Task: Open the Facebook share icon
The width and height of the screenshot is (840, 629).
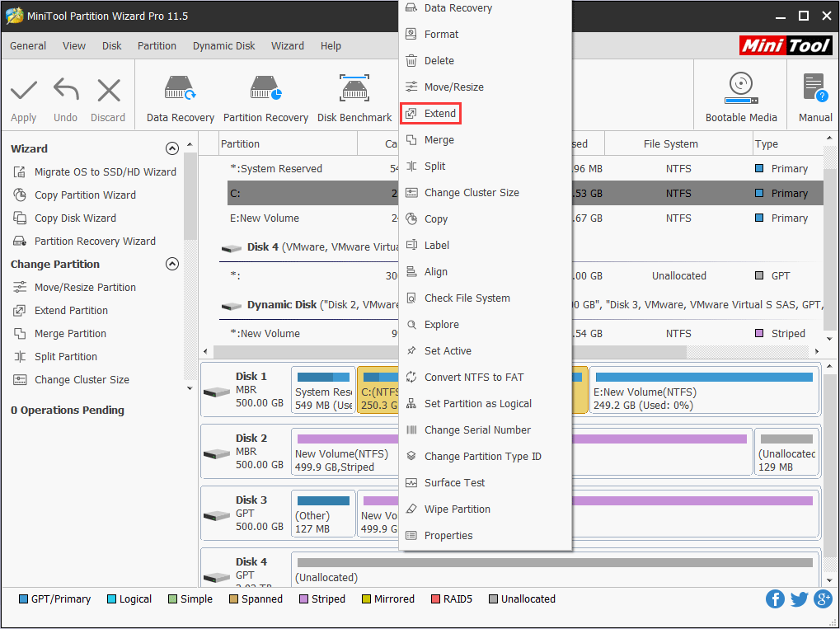Action: pyautogui.click(x=775, y=599)
